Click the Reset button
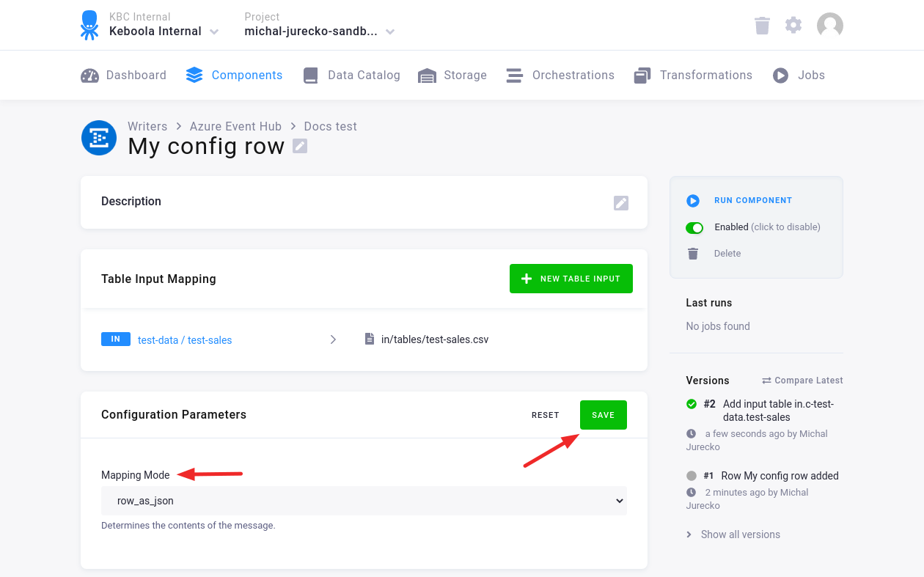The width and height of the screenshot is (924, 577). pyautogui.click(x=546, y=415)
